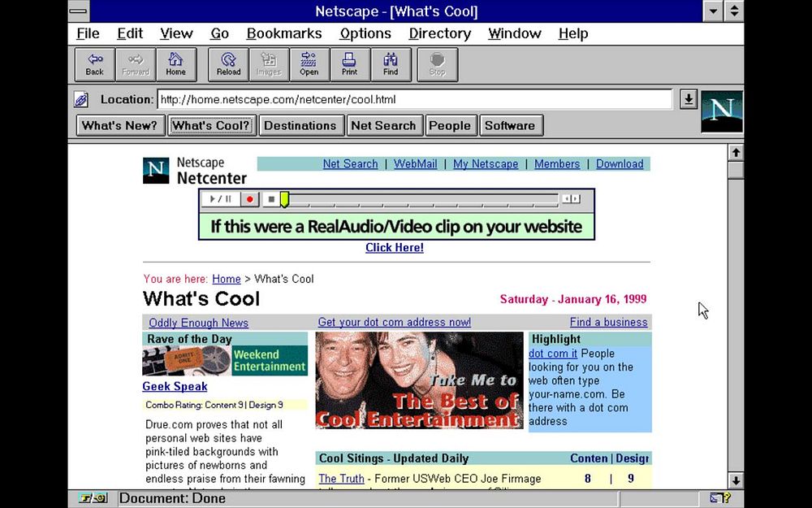Click the red record button in banner
Screen dimensions: 812x508
point(249,199)
